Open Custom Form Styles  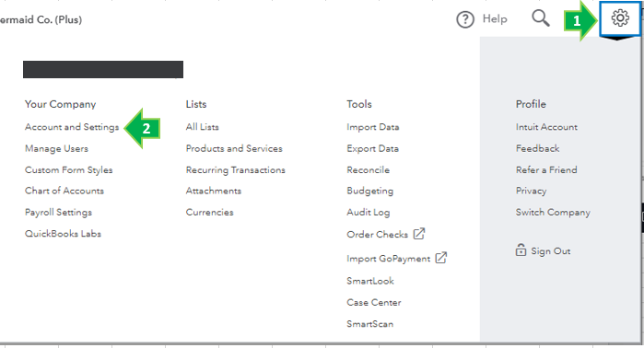68,170
